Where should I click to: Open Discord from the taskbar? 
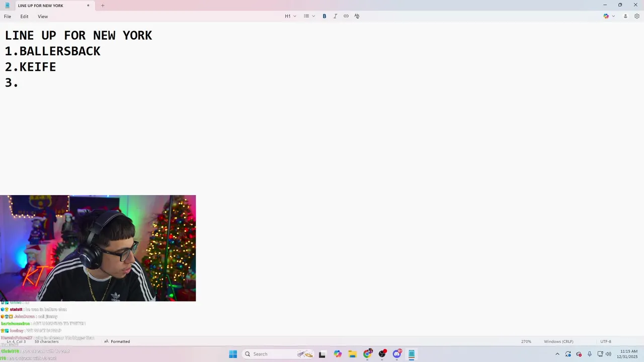point(397,354)
